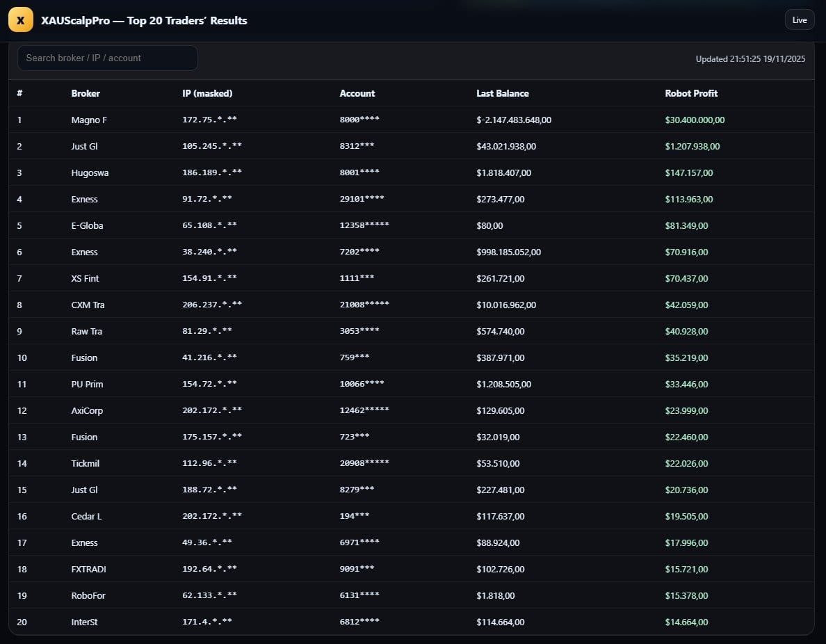The image size is (826, 644).
Task: Toggle the Live status button
Action: pyautogui.click(x=799, y=20)
